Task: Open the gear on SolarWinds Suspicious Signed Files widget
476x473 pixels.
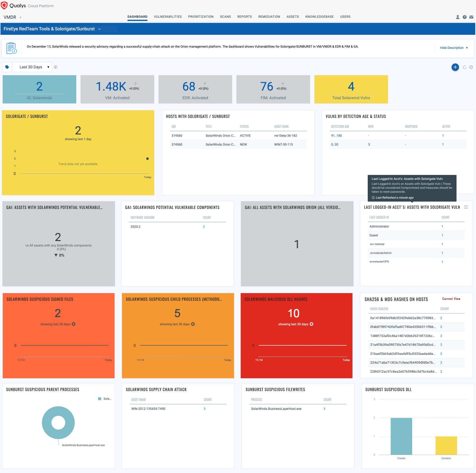Action: point(74,324)
